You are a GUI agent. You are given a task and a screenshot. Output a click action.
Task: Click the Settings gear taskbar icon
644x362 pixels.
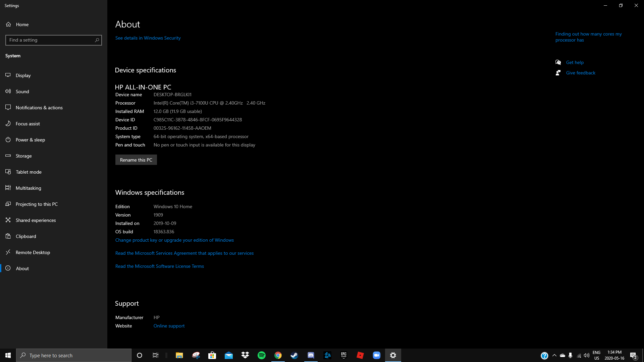click(393, 355)
